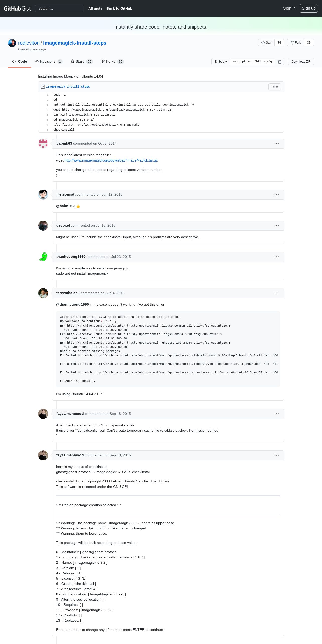Switch to the Revisions tab
Viewport: 322px width, 644px height.
[49, 62]
